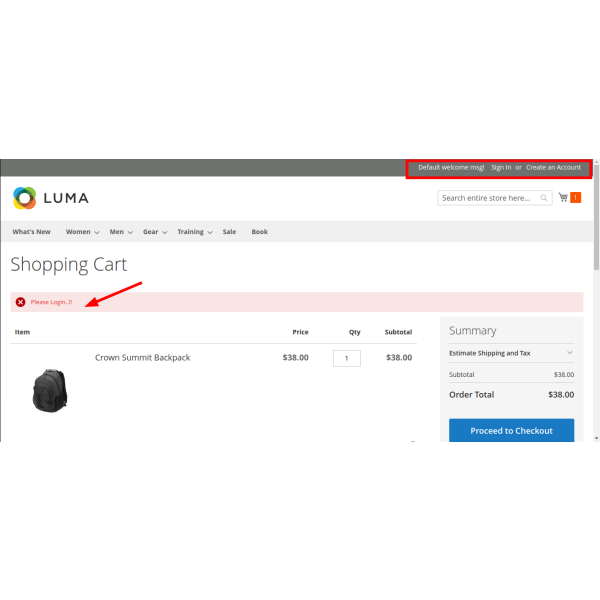Click the Sign In link

[x=501, y=167]
